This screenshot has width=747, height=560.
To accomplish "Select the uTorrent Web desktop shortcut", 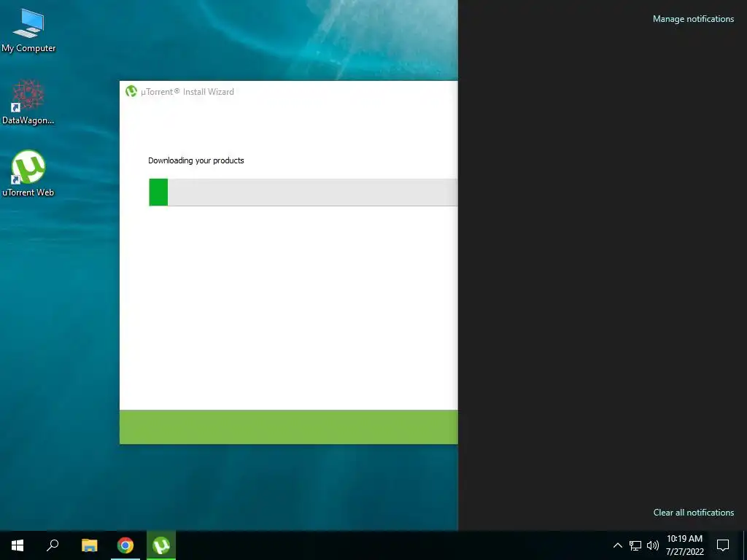I will (28, 174).
